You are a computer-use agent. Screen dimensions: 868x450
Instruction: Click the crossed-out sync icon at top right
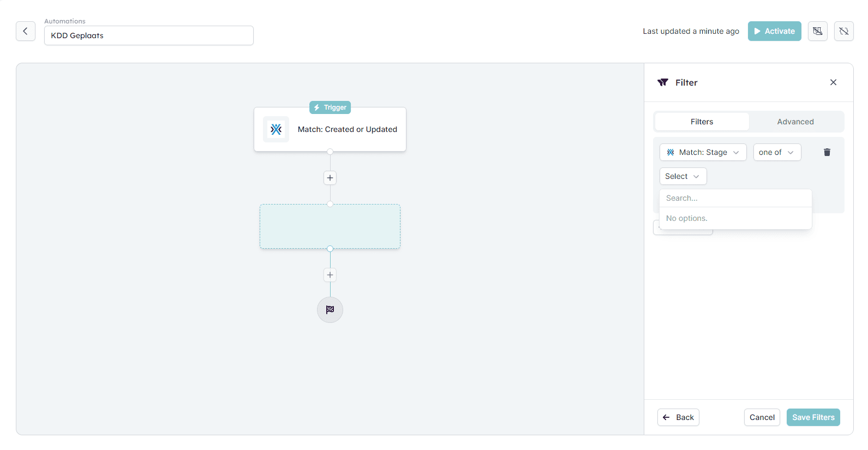[843, 31]
